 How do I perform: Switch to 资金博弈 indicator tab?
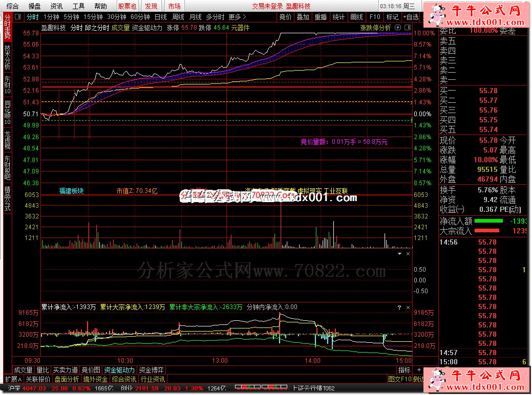click(x=151, y=370)
